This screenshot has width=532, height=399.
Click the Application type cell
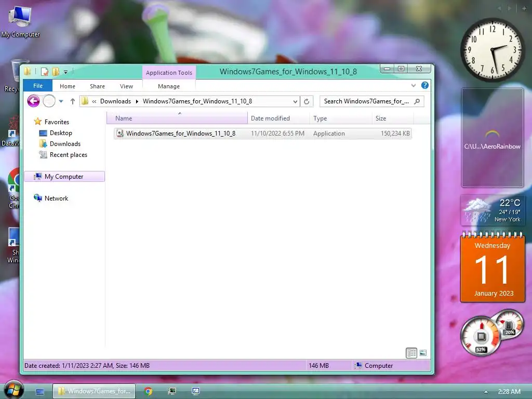pos(329,134)
